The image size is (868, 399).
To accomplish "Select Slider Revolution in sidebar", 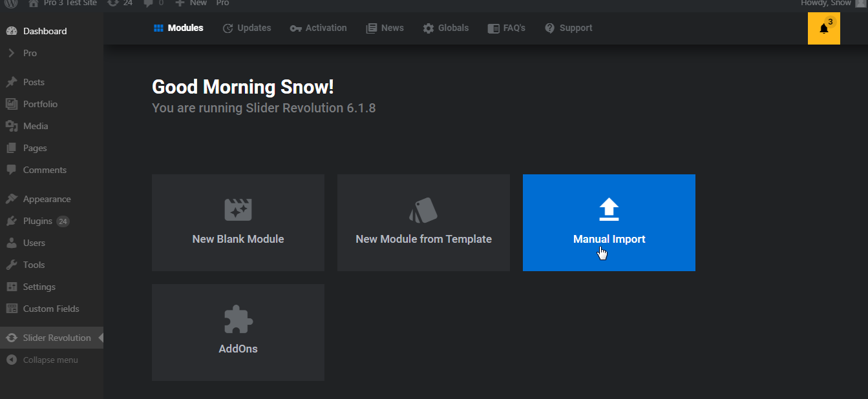I will (52, 338).
